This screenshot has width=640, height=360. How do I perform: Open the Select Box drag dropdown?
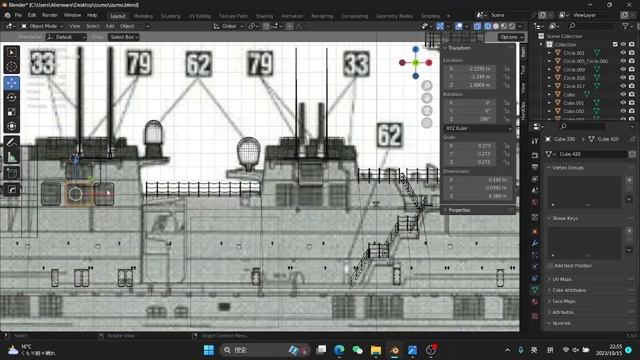pos(124,37)
